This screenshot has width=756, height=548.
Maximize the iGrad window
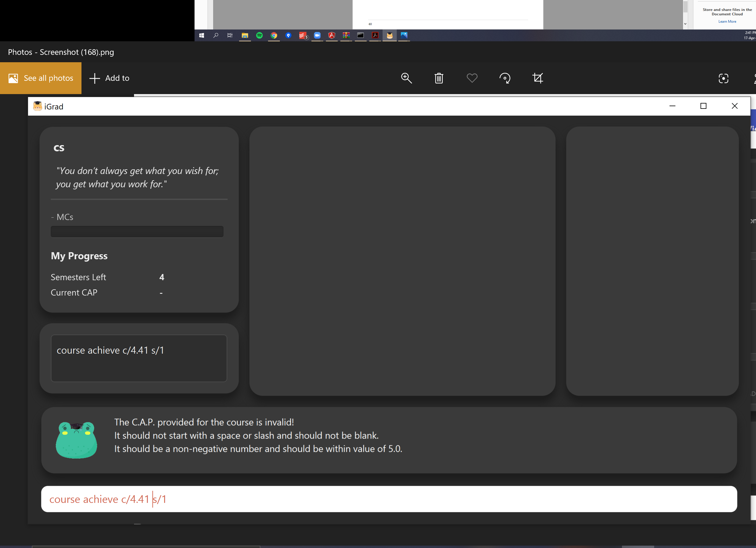703,106
